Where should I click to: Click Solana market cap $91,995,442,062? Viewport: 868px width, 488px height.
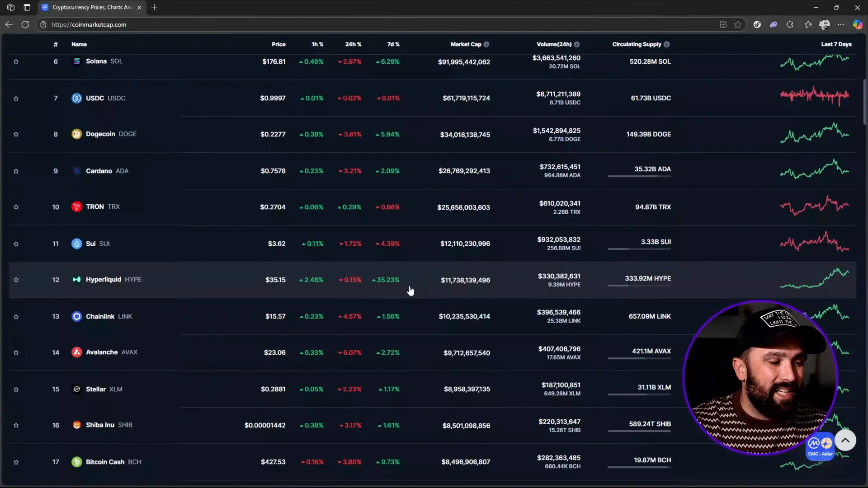tap(464, 62)
